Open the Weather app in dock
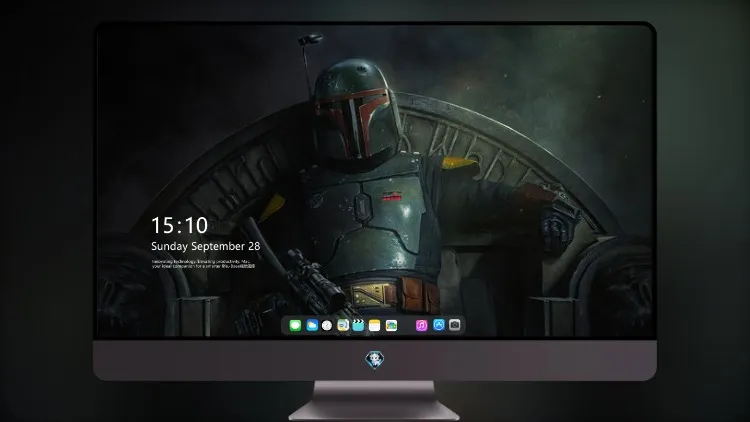 [x=312, y=325]
